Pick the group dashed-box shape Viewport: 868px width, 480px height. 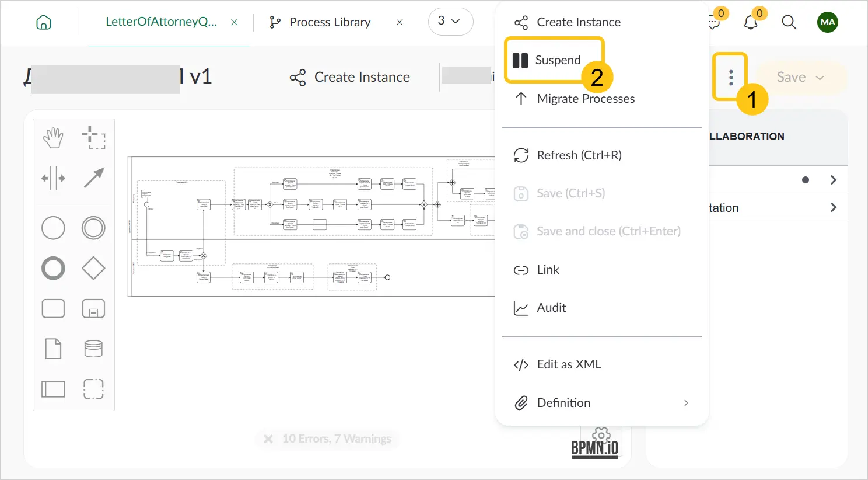click(93, 389)
